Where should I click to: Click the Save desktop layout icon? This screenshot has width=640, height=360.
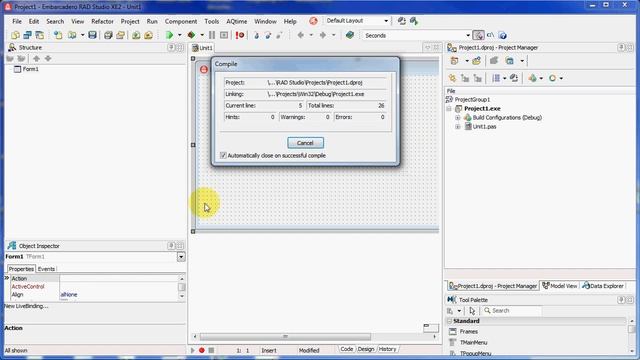pos(402,21)
